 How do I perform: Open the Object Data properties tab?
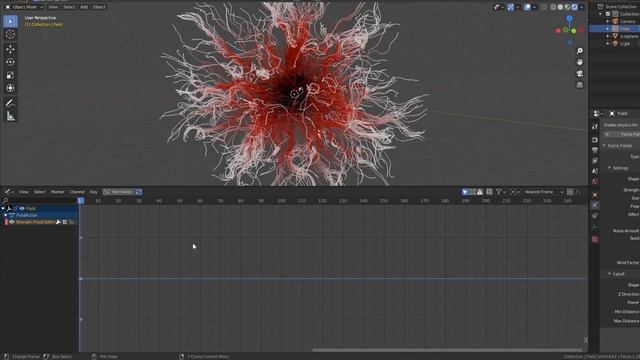(595, 226)
